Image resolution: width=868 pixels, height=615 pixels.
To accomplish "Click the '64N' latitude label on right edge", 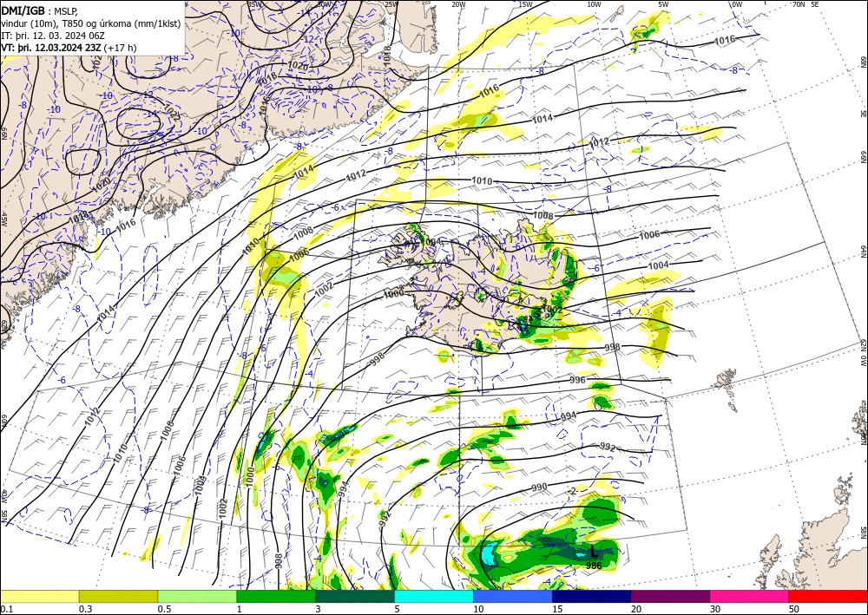I will coord(863,252).
